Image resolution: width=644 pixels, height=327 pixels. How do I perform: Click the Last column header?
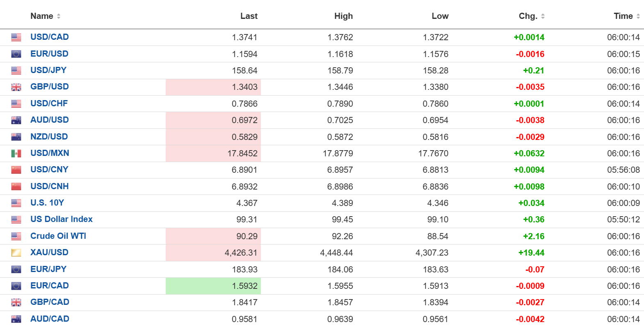click(x=249, y=16)
